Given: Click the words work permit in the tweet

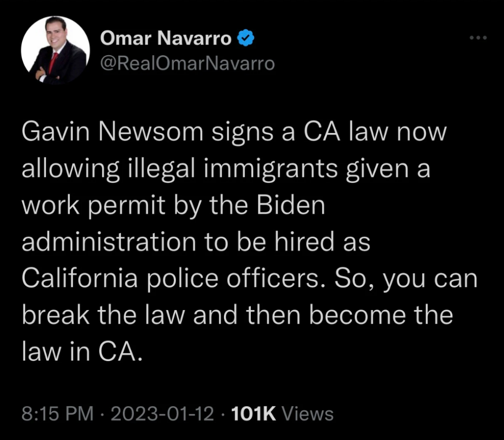Looking at the screenshot, I should pyautogui.click(x=93, y=206).
